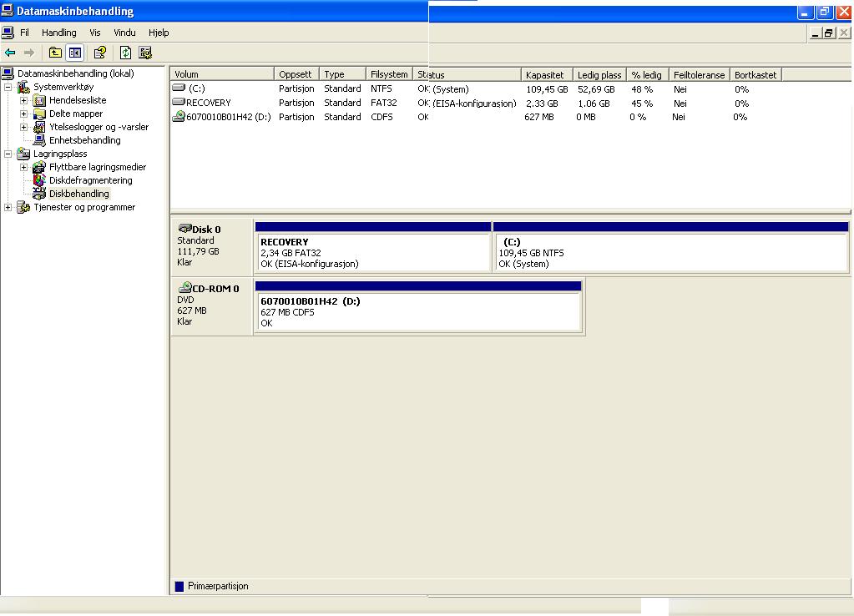Screen dimensions: 854x616
Task: Click the menu bar console icon beside Fil
Action: (x=8, y=33)
